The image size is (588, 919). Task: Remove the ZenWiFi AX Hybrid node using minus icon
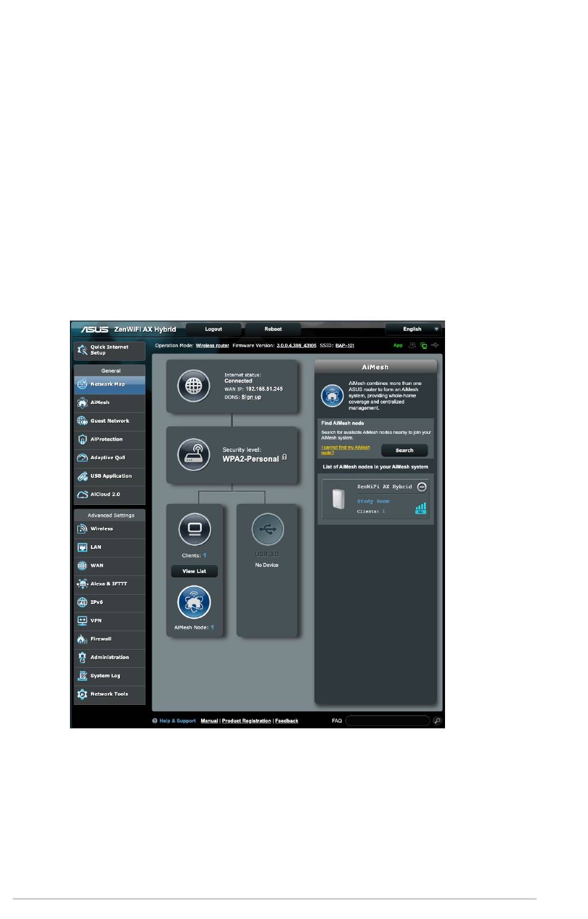tap(422, 487)
